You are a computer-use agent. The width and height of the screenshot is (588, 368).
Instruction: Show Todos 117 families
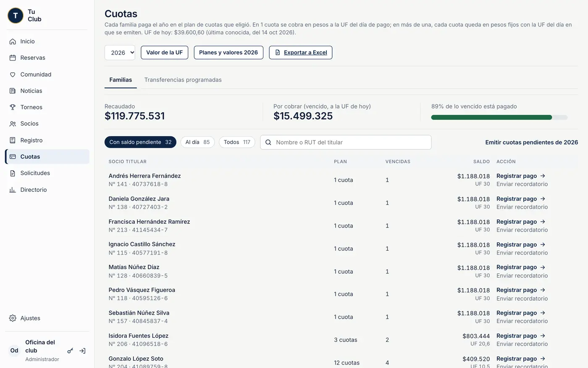[x=237, y=142]
